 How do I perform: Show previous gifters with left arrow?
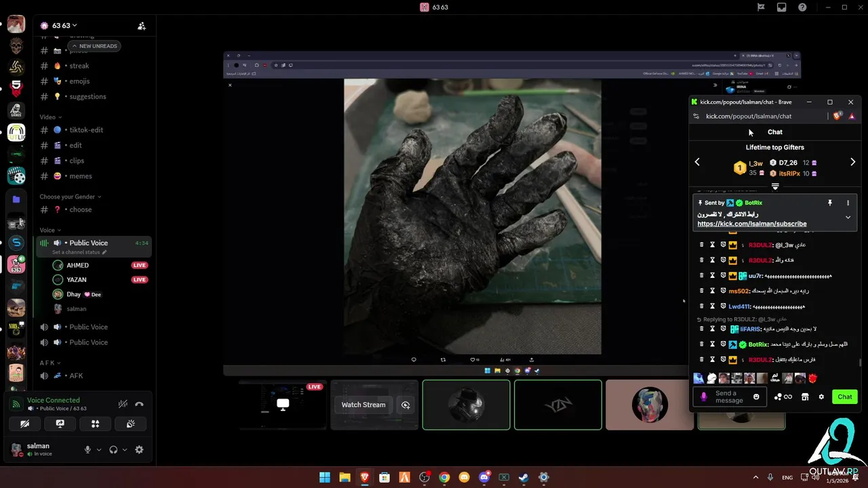pos(697,162)
